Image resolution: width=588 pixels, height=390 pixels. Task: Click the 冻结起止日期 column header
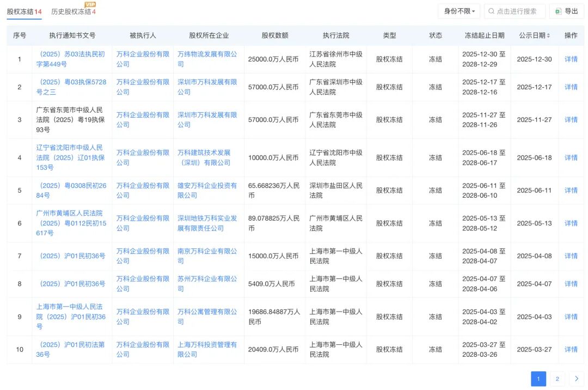[x=484, y=35]
